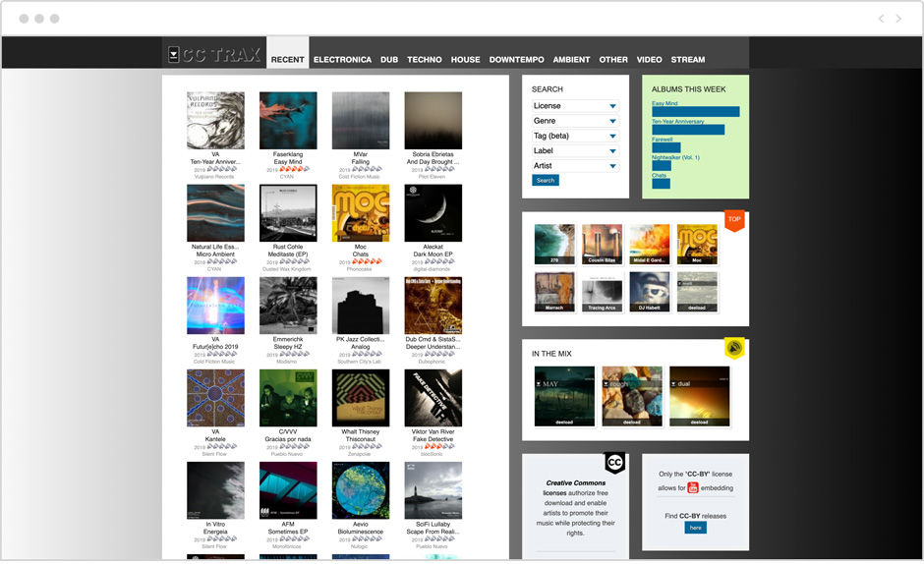The image size is (924, 564).
Task: Open the HOUSE tab
Action: pyautogui.click(x=466, y=60)
